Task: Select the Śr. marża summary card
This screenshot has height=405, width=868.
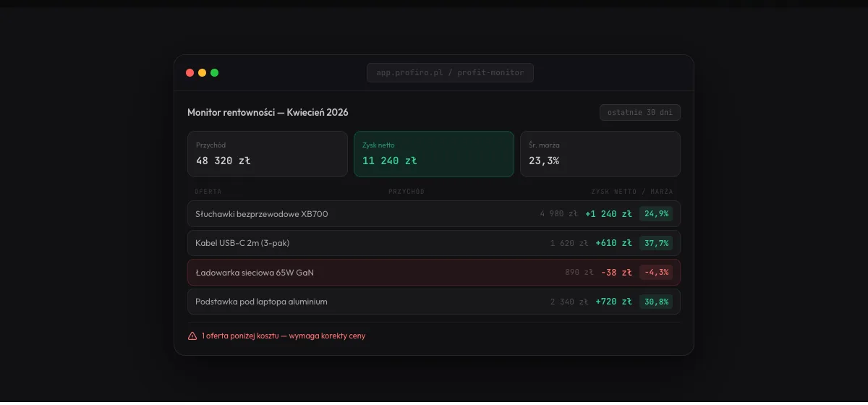Action: [x=600, y=154]
